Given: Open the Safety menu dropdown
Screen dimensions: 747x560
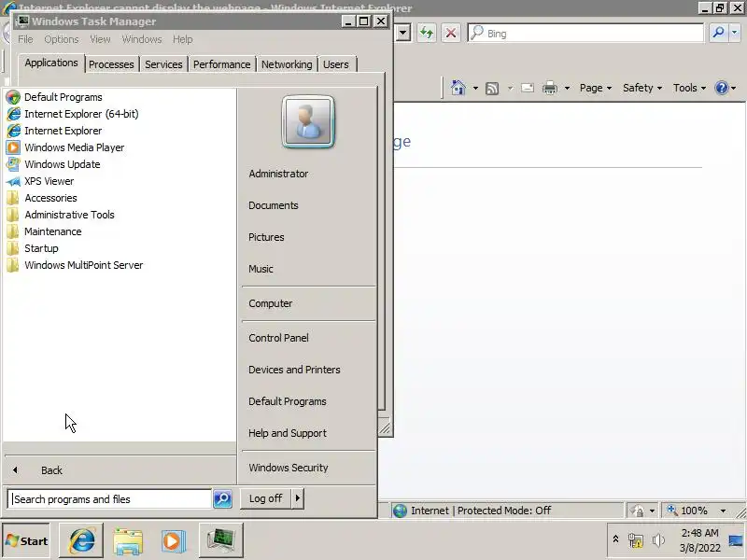Looking at the screenshot, I should point(642,88).
